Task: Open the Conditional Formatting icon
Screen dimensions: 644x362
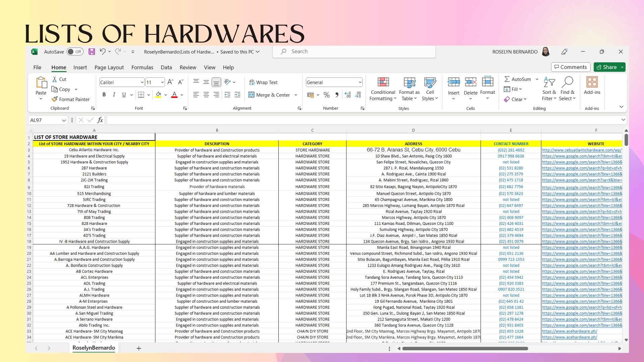Action: click(383, 82)
